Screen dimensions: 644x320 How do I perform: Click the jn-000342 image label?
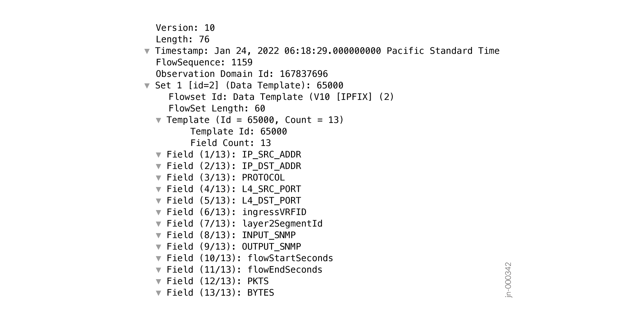(508, 280)
